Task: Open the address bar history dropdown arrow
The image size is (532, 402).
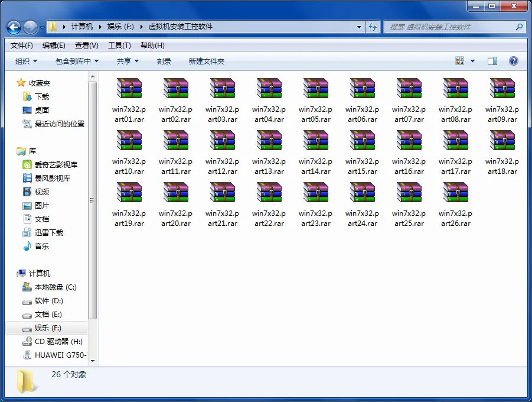Action: tap(359, 27)
